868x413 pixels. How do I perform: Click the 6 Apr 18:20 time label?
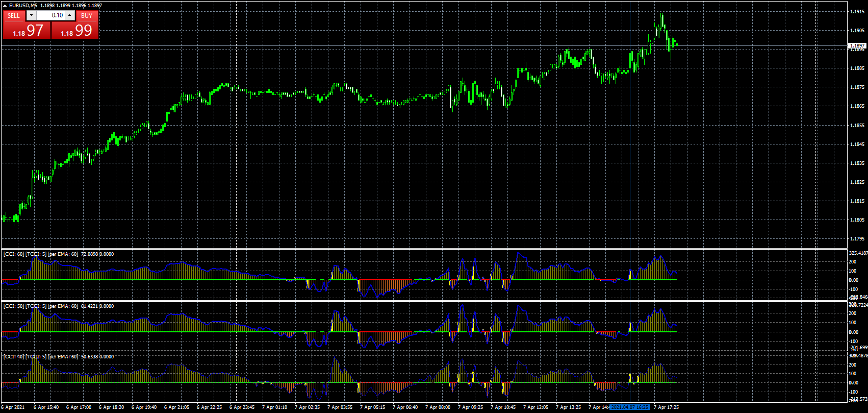(x=111, y=407)
